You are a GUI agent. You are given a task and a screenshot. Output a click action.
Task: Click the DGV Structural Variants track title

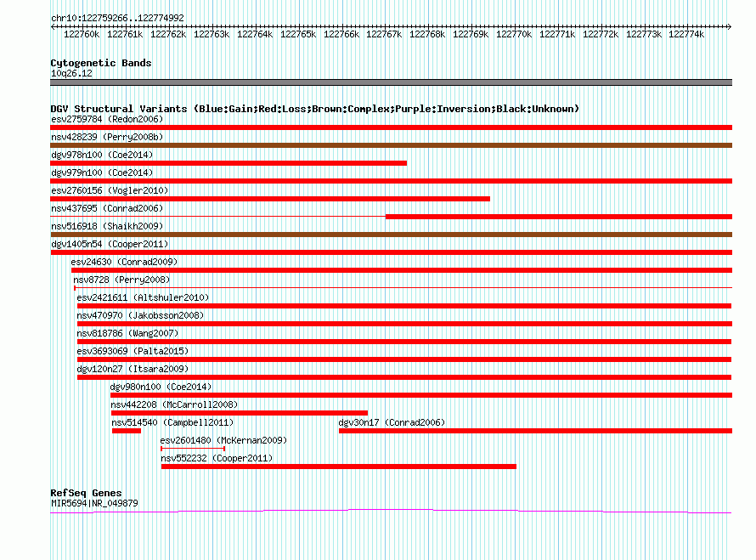315,109
